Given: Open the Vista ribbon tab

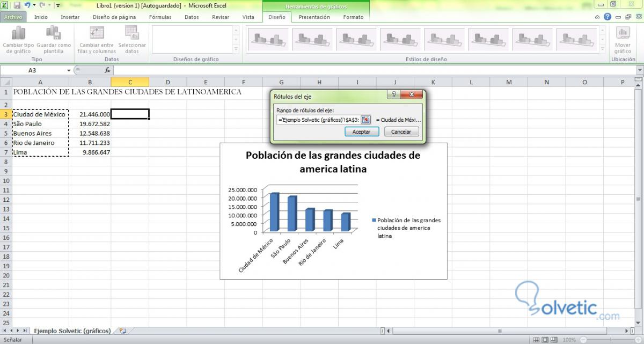Looking at the screenshot, I should [x=248, y=17].
